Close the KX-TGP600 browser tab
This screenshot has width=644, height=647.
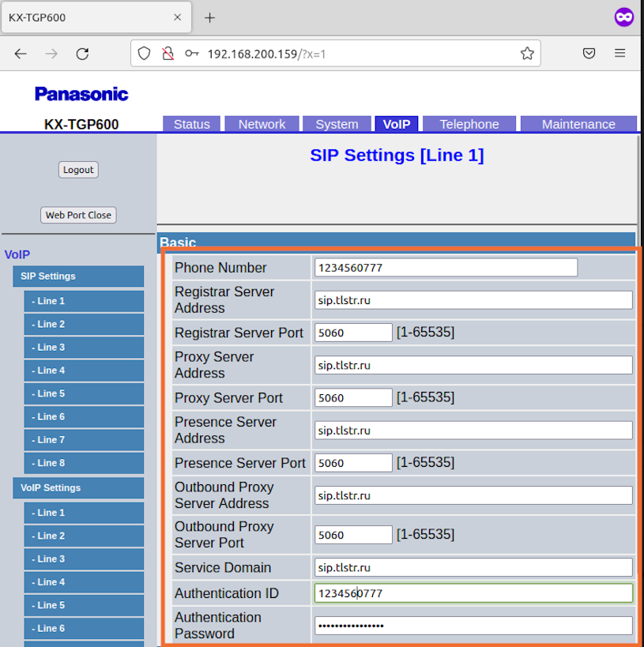[x=178, y=17]
